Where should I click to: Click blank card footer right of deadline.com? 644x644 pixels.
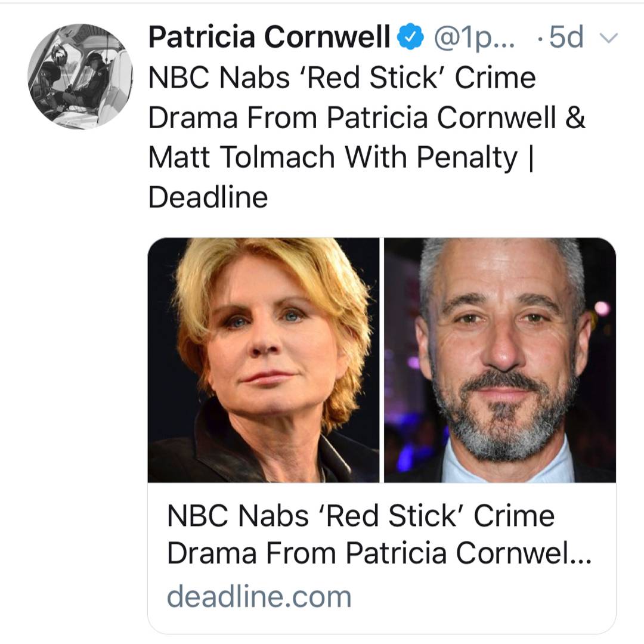(477, 596)
